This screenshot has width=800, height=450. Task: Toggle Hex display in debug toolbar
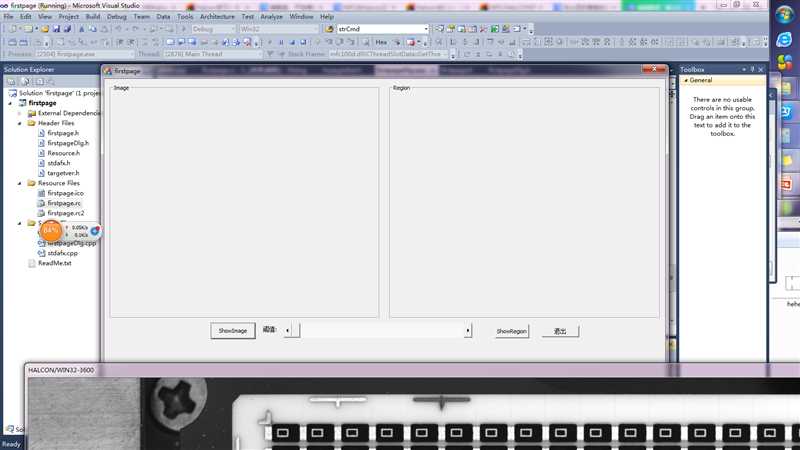[x=381, y=42]
